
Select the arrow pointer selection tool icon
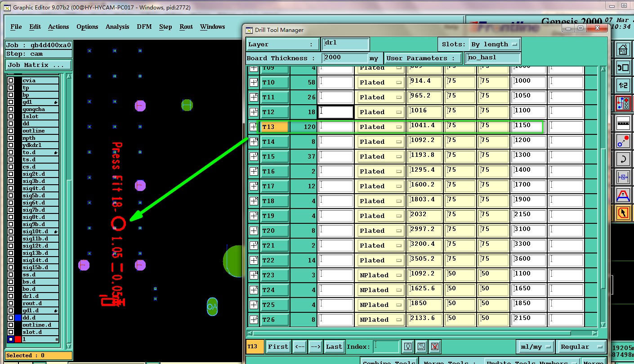click(623, 213)
